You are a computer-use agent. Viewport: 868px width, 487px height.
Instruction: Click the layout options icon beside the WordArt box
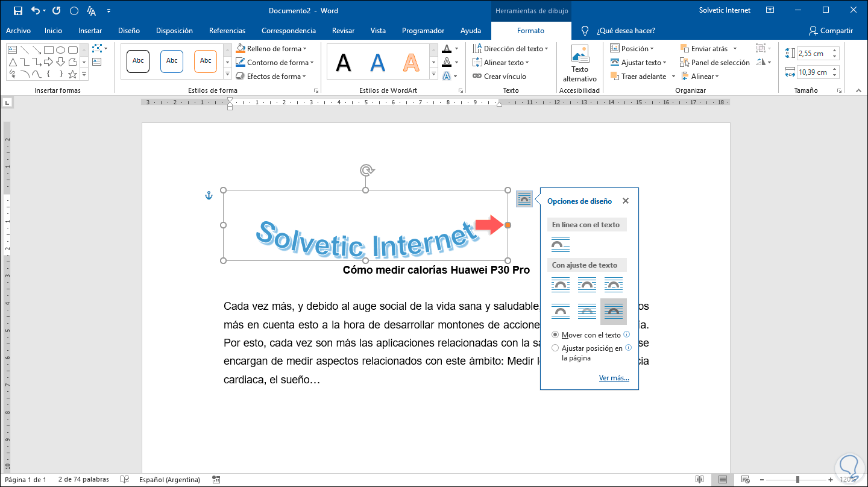click(x=524, y=199)
